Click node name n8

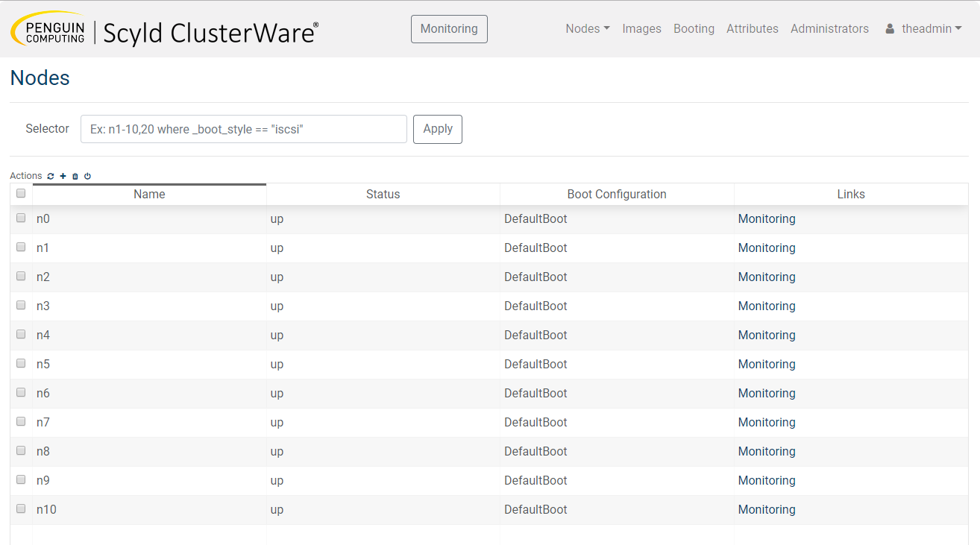point(43,452)
